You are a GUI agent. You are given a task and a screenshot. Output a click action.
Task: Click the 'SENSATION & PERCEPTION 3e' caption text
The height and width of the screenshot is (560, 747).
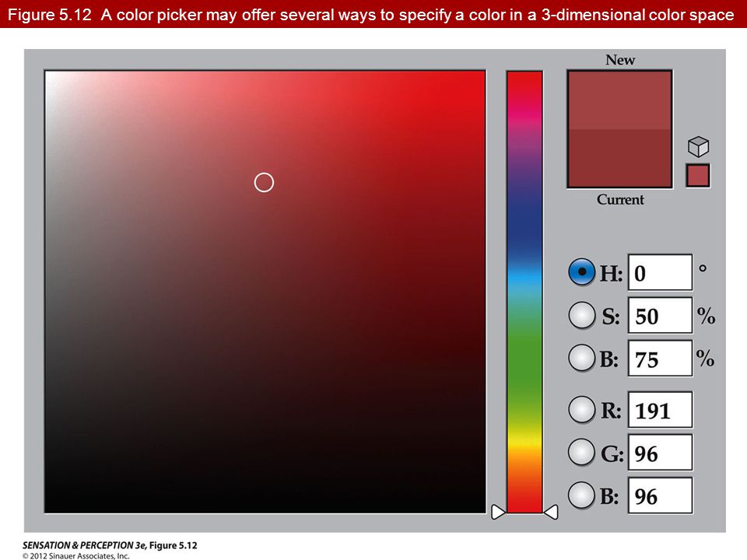(x=83, y=545)
